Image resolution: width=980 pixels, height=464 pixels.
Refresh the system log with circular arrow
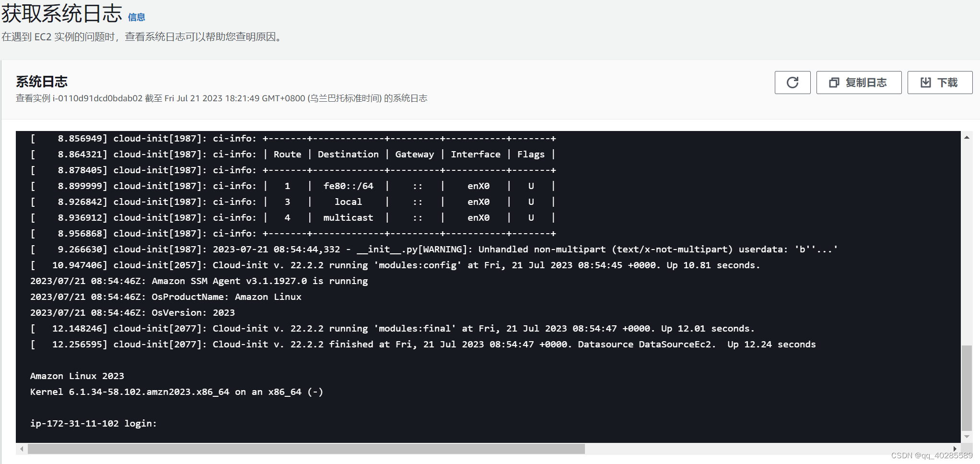(x=793, y=83)
